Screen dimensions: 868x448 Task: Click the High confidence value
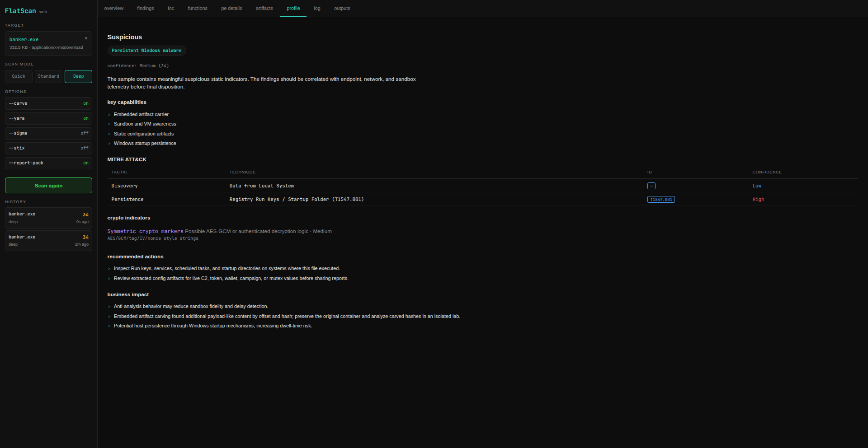pos(758,200)
